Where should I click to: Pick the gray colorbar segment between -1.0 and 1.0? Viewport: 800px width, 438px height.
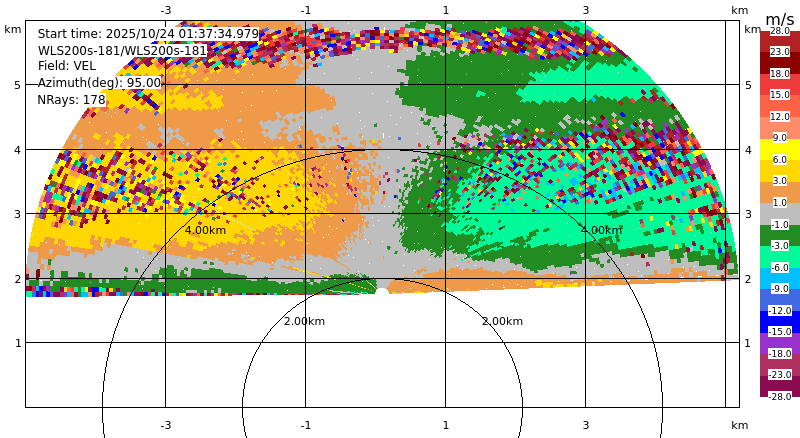click(780, 213)
